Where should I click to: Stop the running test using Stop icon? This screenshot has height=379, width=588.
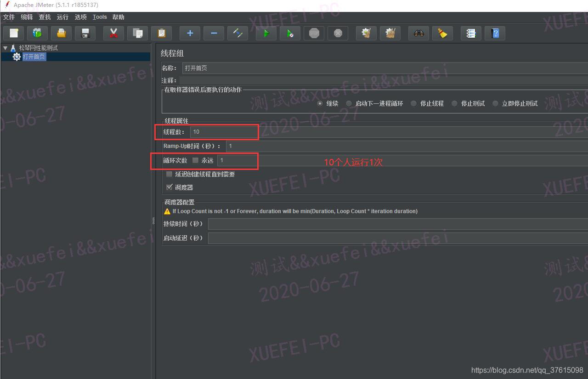coord(314,33)
